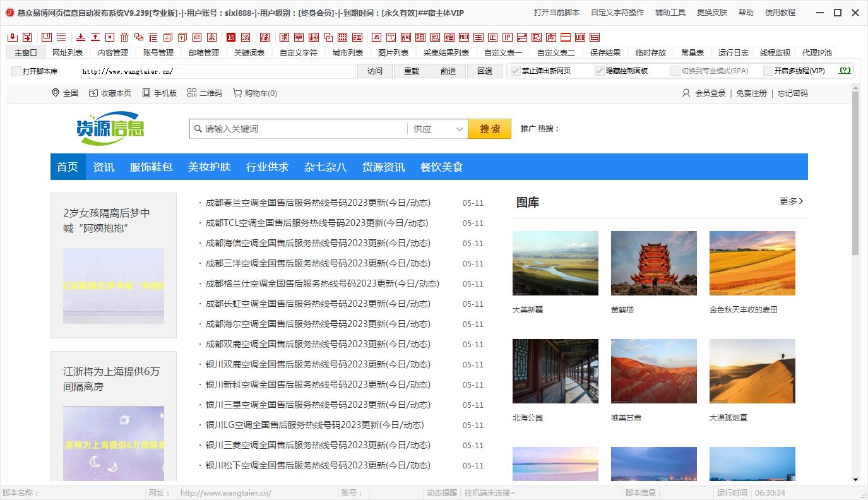Click the 詞 toolbar icon
The width and height of the screenshot is (868, 500).
405,37
